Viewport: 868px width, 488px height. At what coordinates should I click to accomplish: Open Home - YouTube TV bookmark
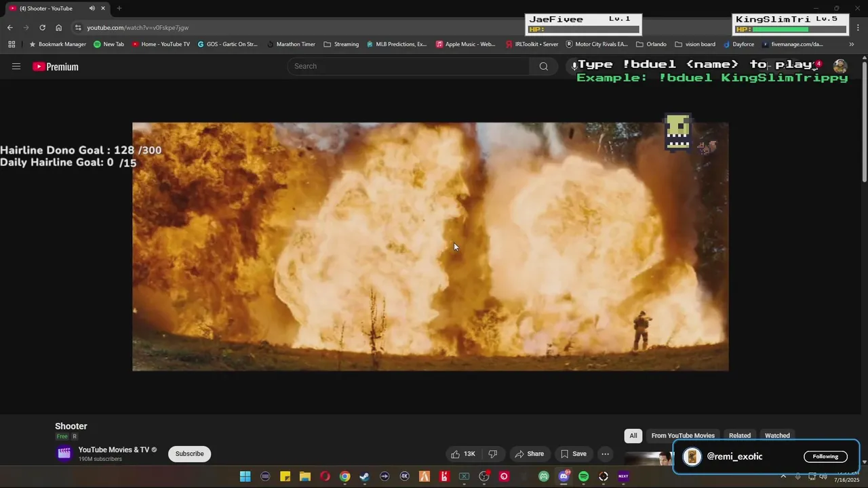click(161, 44)
